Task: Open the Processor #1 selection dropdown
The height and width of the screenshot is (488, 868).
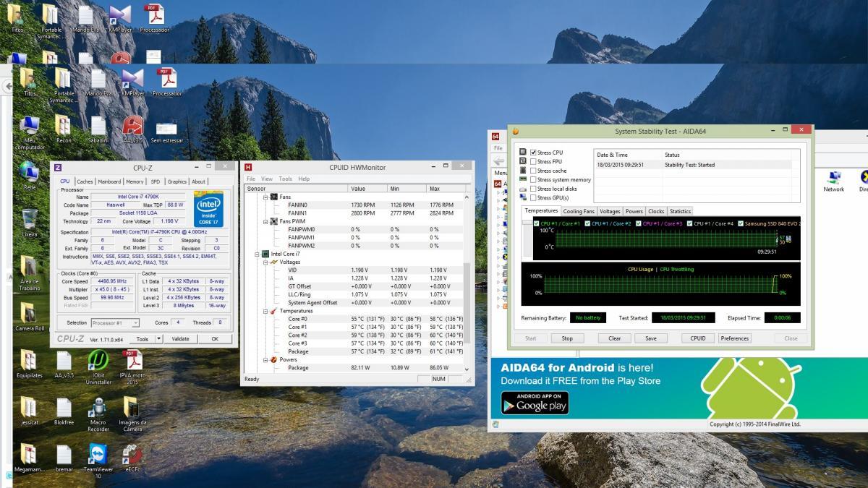Action: [x=116, y=323]
